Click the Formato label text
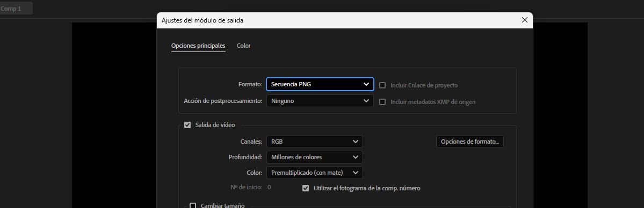 click(250, 85)
